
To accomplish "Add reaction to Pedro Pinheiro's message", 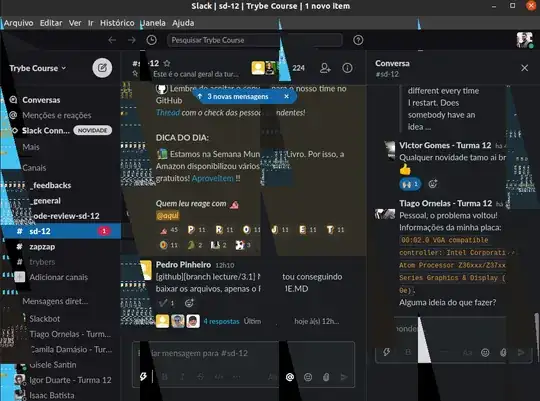I will (x=189, y=303).
